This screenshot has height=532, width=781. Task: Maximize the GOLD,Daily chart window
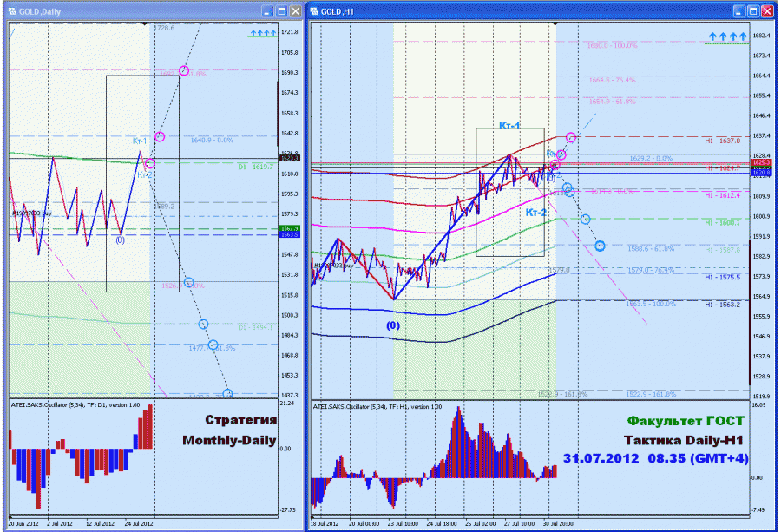pos(281,11)
